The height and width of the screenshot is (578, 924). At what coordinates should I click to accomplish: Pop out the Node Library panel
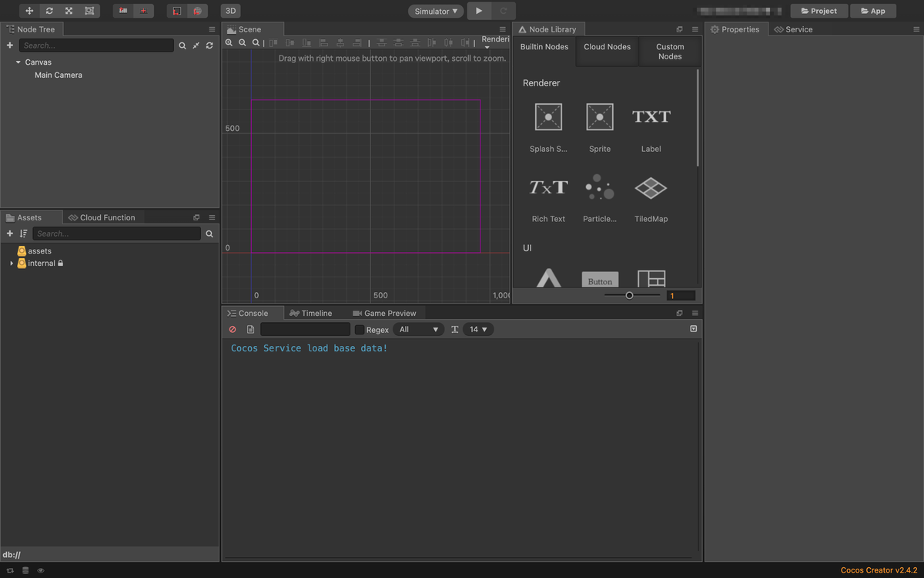680,29
